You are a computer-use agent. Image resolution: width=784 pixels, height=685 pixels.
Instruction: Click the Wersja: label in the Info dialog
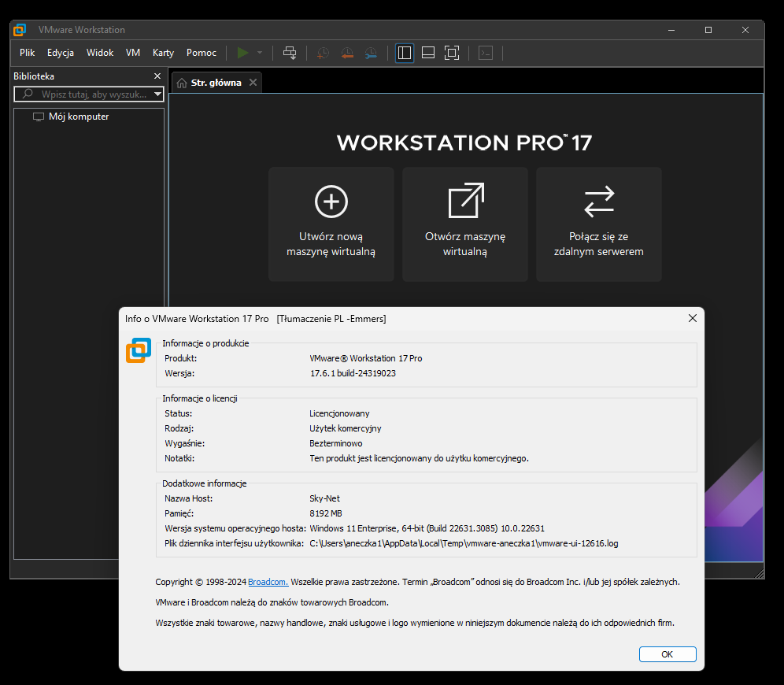pos(179,373)
